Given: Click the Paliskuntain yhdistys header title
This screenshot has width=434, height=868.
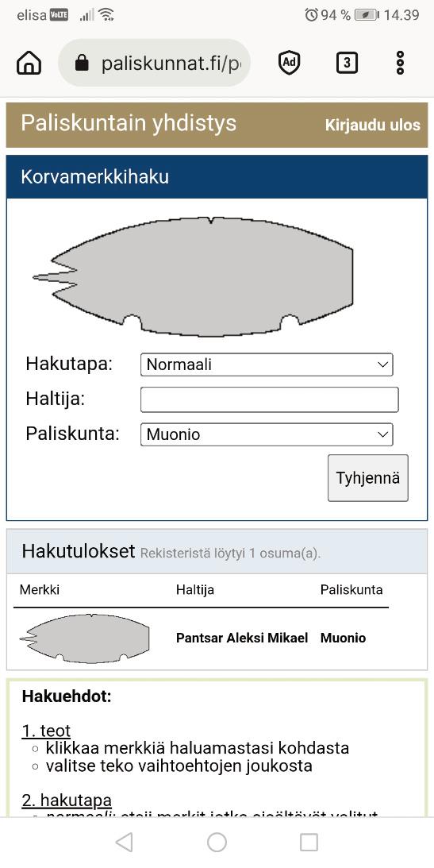Looking at the screenshot, I should pos(129,123).
